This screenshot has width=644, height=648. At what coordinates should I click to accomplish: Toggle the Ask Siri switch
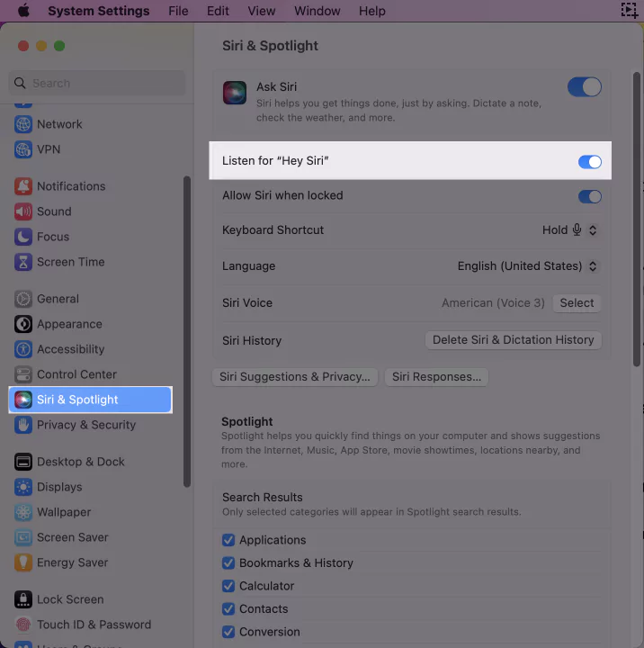coord(584,86)
